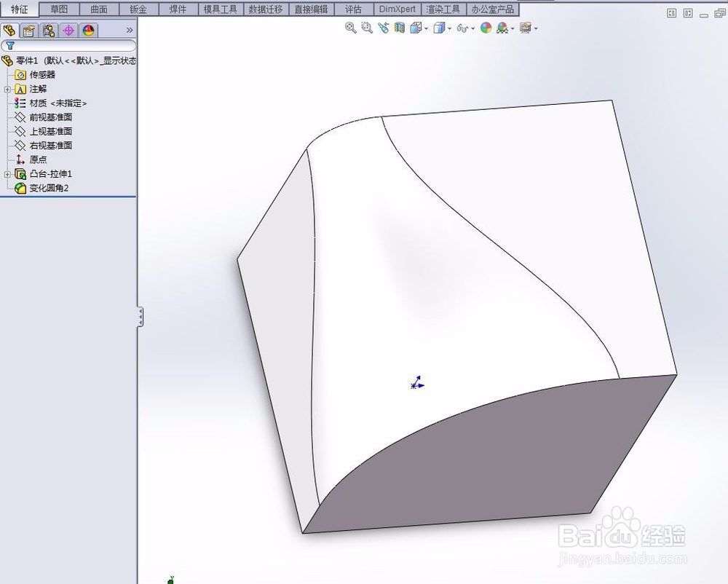Restore down the document window

click(x=720, y=13)
